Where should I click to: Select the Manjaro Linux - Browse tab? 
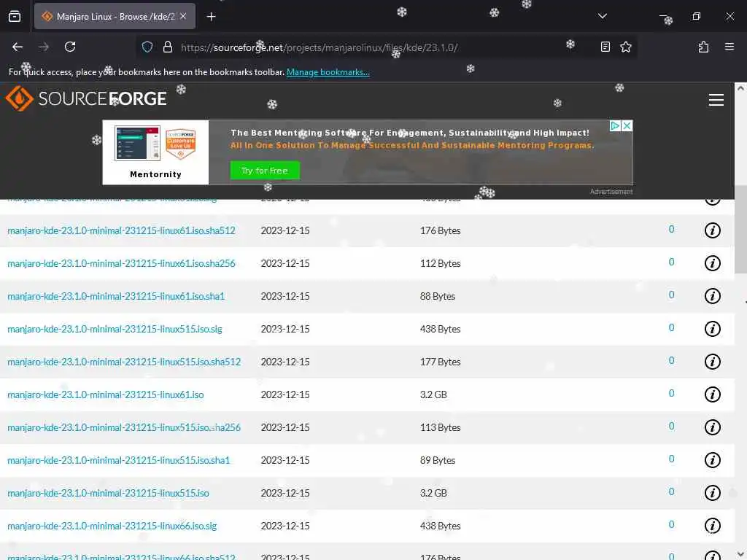point(115,16)
